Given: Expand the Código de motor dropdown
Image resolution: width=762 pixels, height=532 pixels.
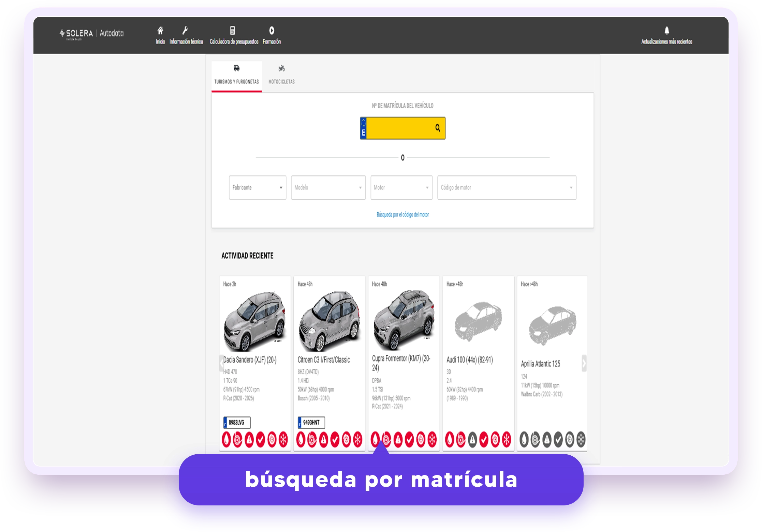Looking at the screenshot, I should 507,187.
